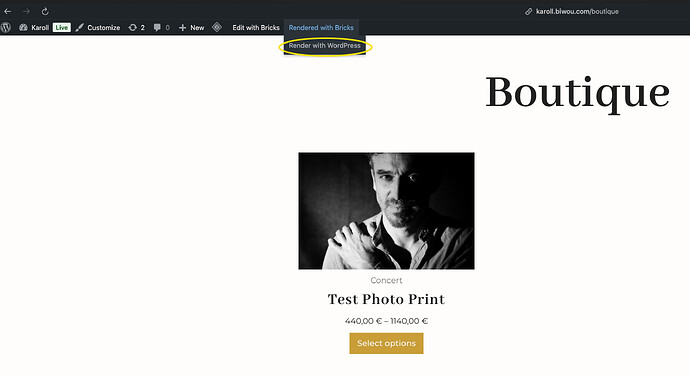Click the Live status badge
Image resolution: width=690 pixels, height=376 pixels.
click(x=62, y=27)
